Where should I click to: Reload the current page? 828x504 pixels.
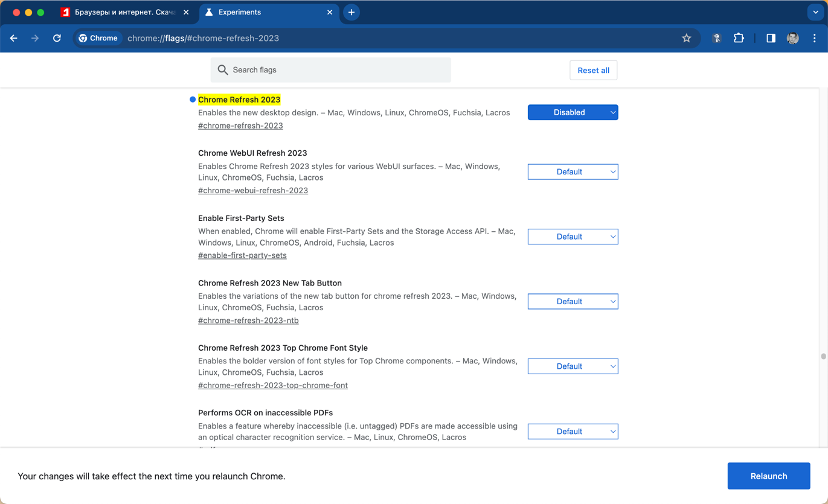(57, 38)
